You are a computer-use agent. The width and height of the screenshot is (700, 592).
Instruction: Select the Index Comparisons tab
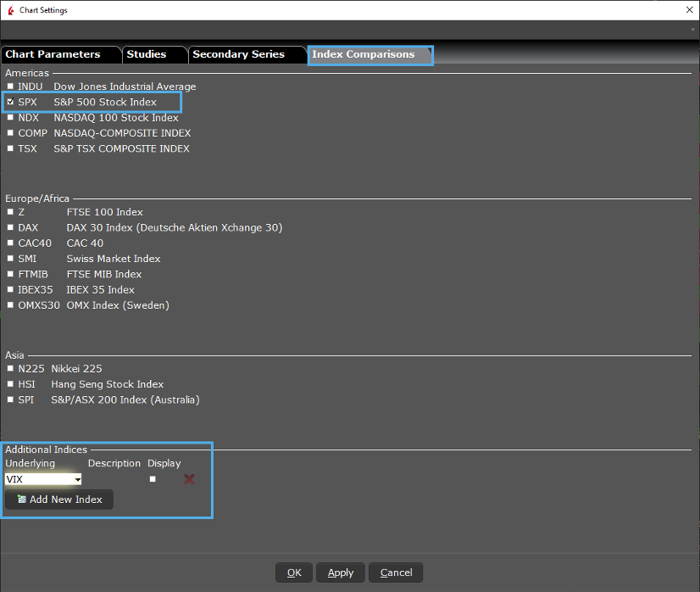click(366, 54)
